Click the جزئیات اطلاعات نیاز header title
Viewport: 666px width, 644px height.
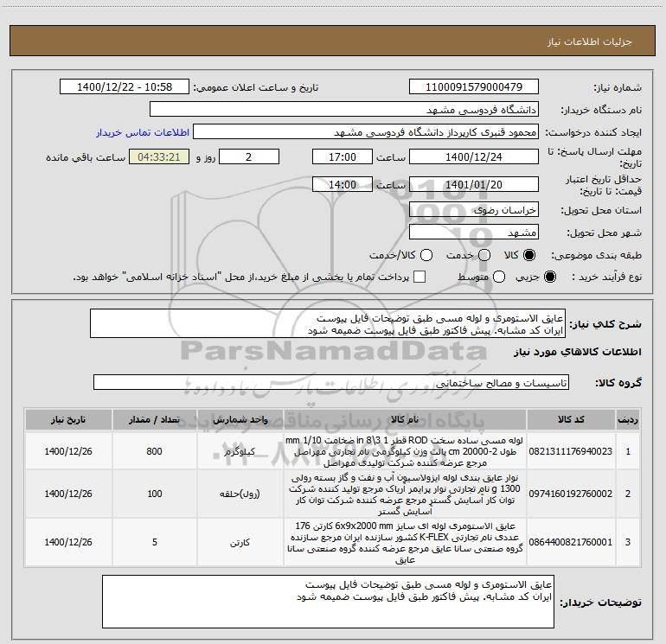click(x=590, y=41)
